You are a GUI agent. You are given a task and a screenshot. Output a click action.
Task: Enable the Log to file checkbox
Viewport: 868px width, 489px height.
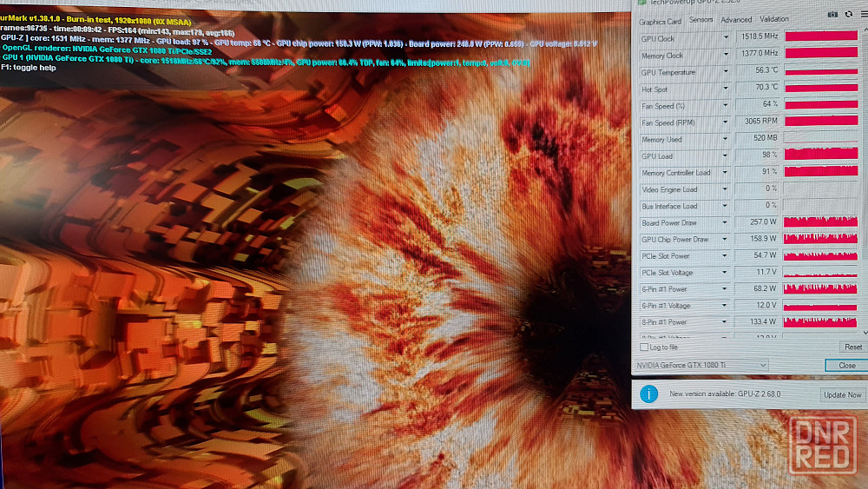644,347
